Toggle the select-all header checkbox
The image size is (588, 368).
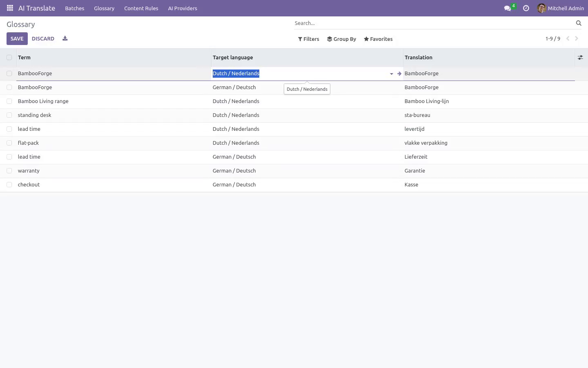click(9, 58)
